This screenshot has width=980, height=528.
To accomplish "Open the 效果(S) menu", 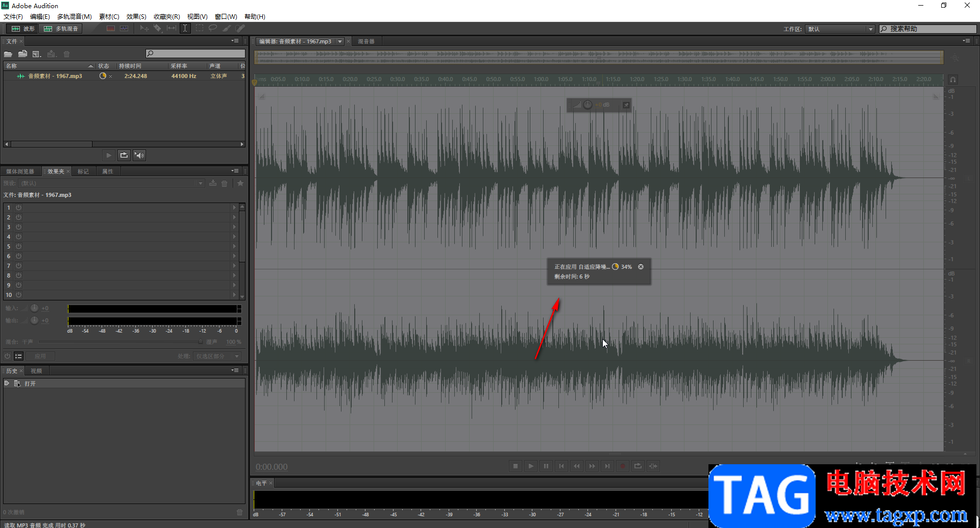I will tap(136, 16).
